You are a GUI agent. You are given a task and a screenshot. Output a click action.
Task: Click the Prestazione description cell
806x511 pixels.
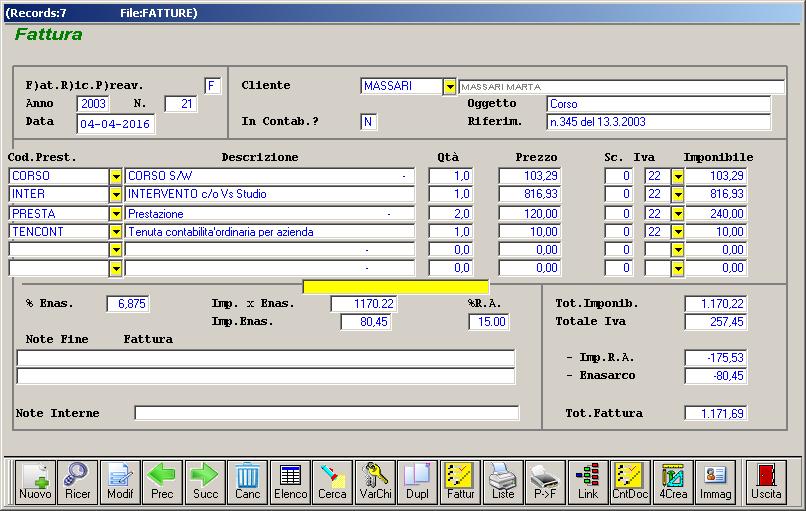tap(269, 214)
